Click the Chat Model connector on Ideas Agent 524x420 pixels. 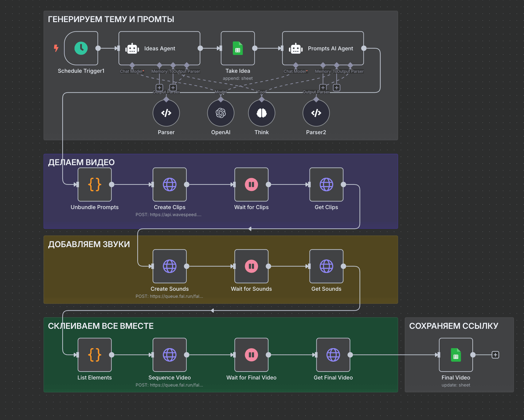[132, 65]
